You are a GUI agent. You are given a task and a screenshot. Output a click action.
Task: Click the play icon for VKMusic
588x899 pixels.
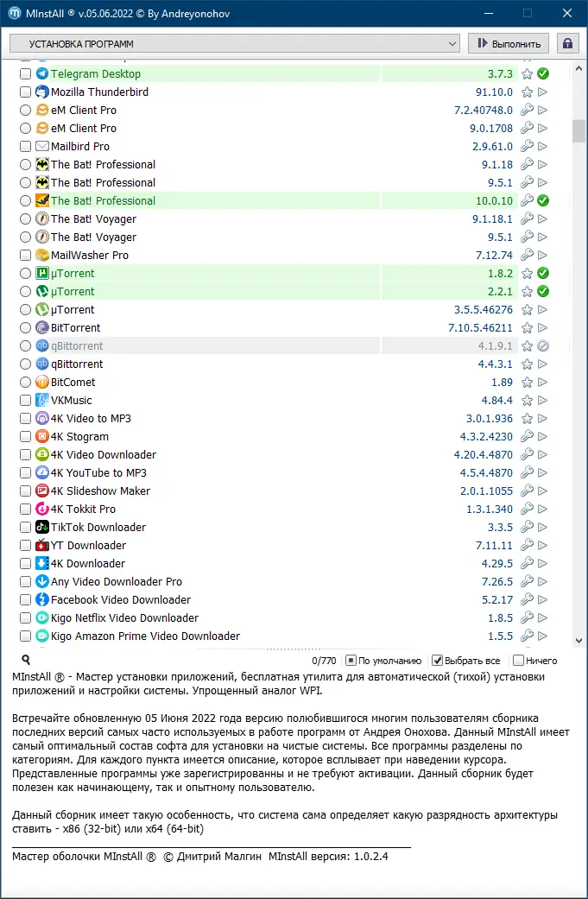[x=543, y=401]
